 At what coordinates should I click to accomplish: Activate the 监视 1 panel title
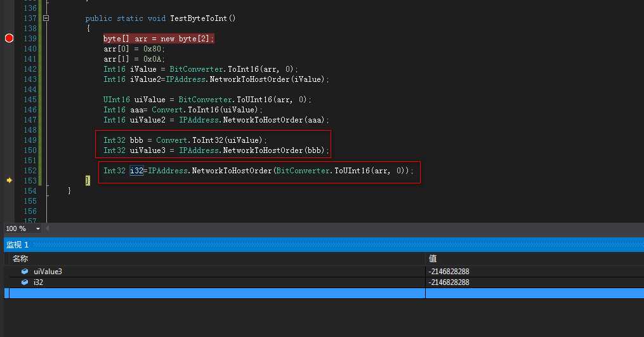pyautogui.click(x=17, y=244)
